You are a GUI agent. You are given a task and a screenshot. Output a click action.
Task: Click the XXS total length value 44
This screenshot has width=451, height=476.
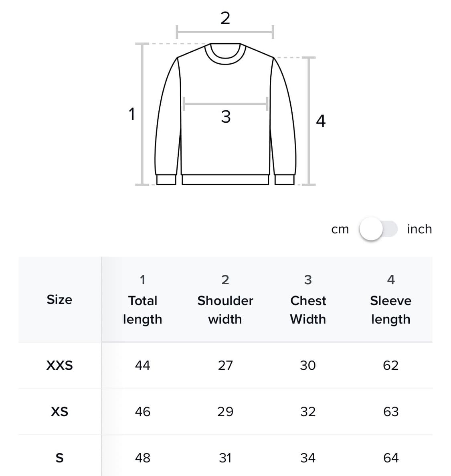pyautogui.click(x=142, y=365)
